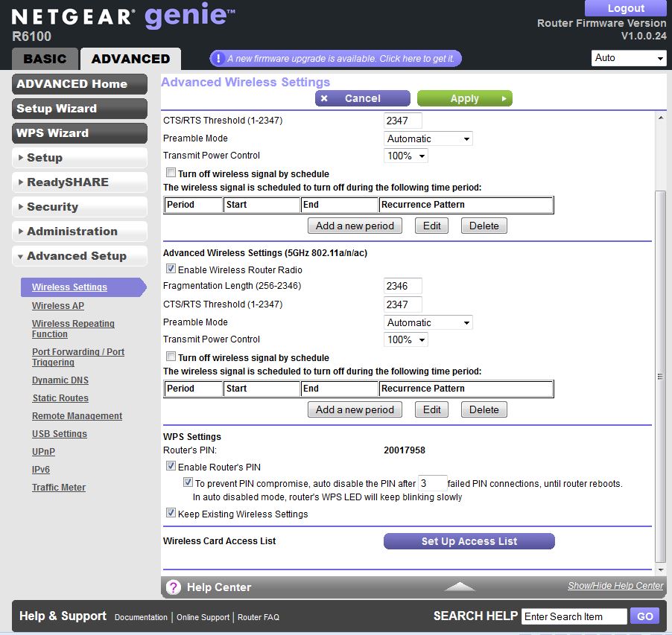Open Port Forwarding / Port Triggering

click(78, 357)
